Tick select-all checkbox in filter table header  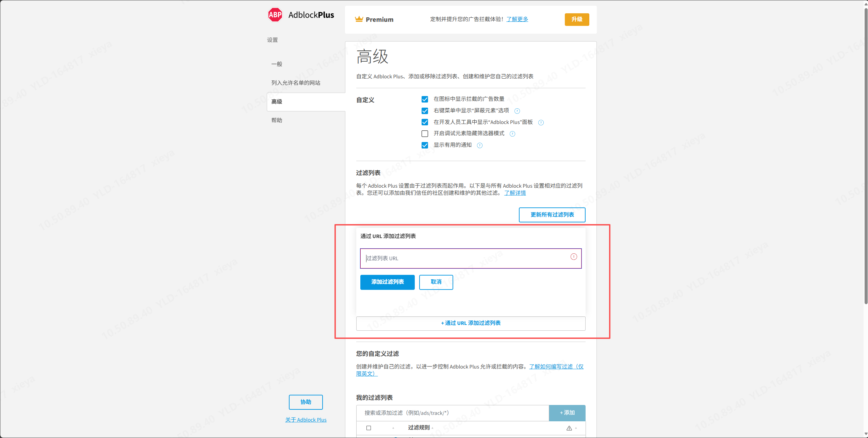point(369,428)
